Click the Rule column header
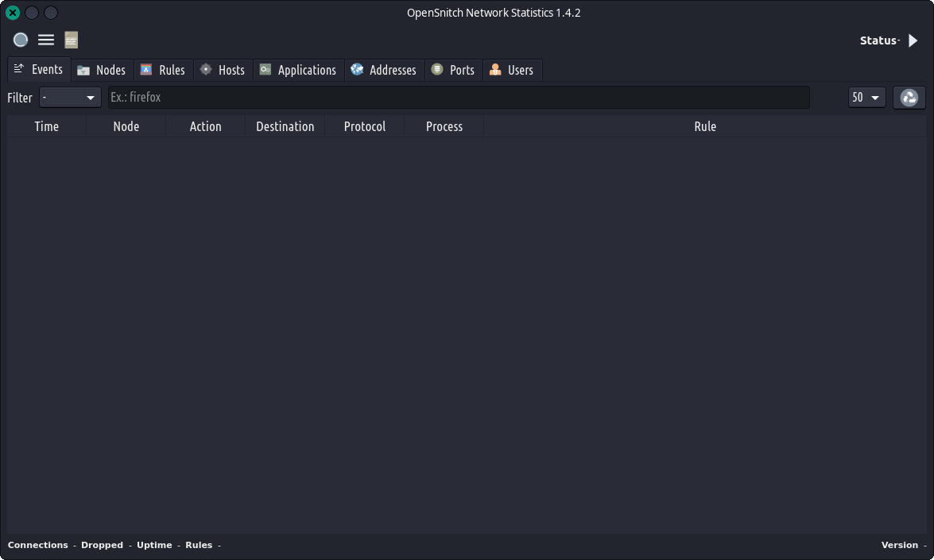Viewport: 934px width, 560px height. coord(704,126)
